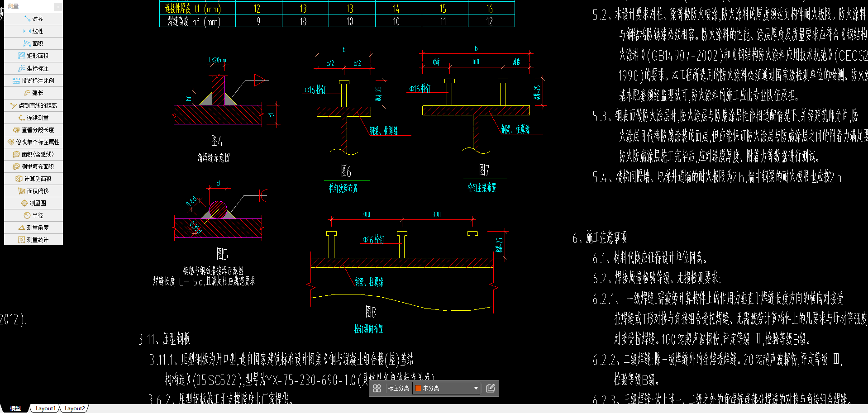
Task: Click the 图4 drawing label
Action: [217, 141]
